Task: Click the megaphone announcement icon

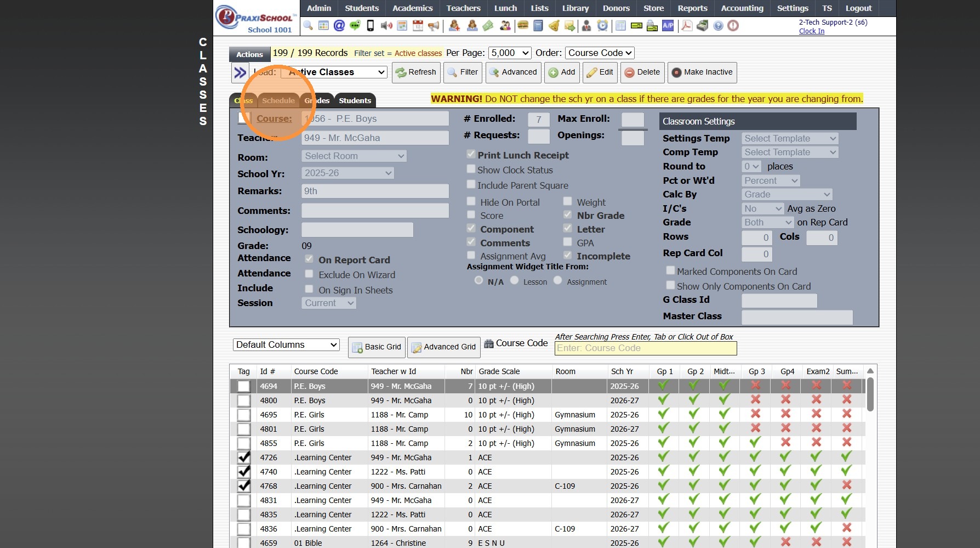Action: coord(434,26)
